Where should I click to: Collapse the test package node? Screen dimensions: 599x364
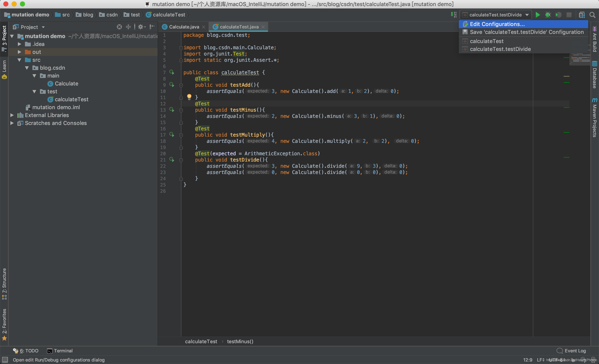click(35, 91)
